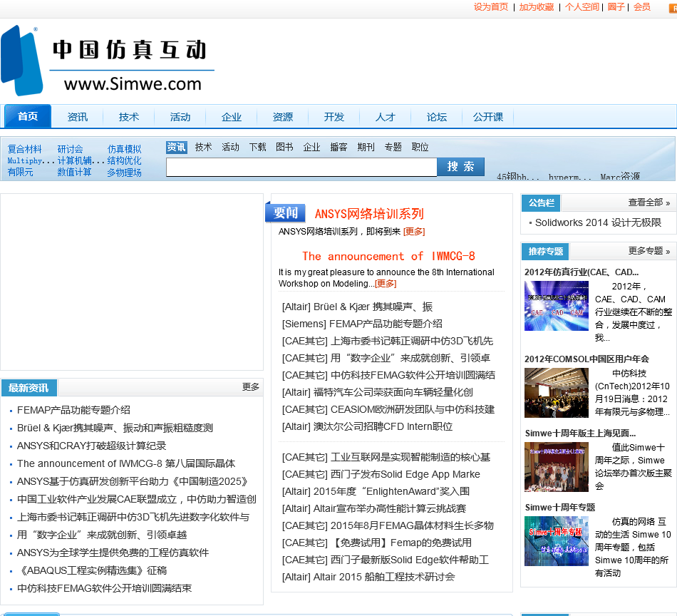Open the 首页 navigation tab
The image size is (677, 616).
[x=28, y=117]
